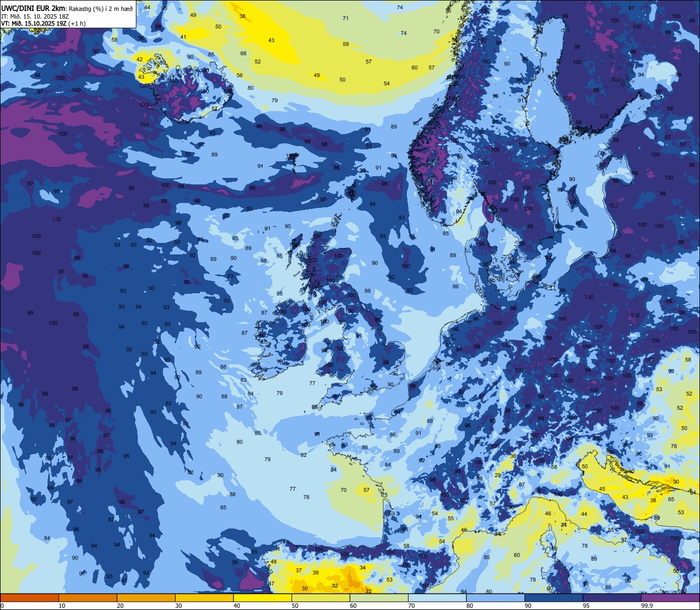Choose the 95–99.9 % indigo legend band
700x610 pixels.
(x=612, y=597)
